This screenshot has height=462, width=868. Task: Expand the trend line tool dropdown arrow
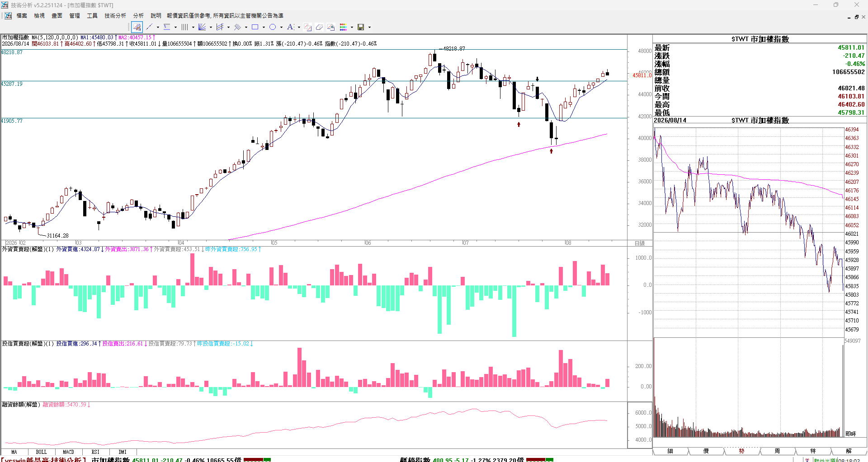pyautogui.click(x=158, y=27)
